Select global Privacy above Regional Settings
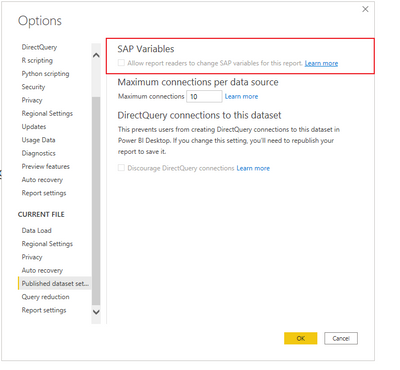This screenshot has height=370, width=400. click(32, 100)
